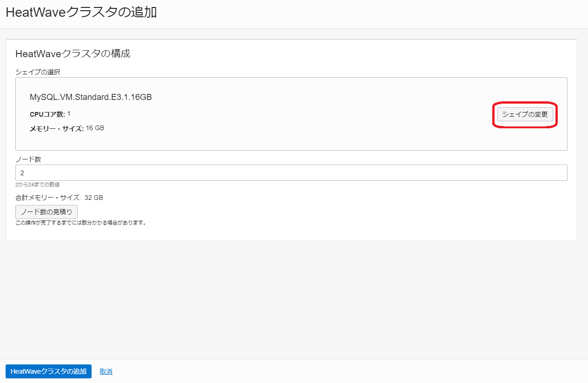Click the CPU core value 1
Image resolution: width=588 pixels, height=383 pixels.
pyautogui.click(x=69, y=114)
